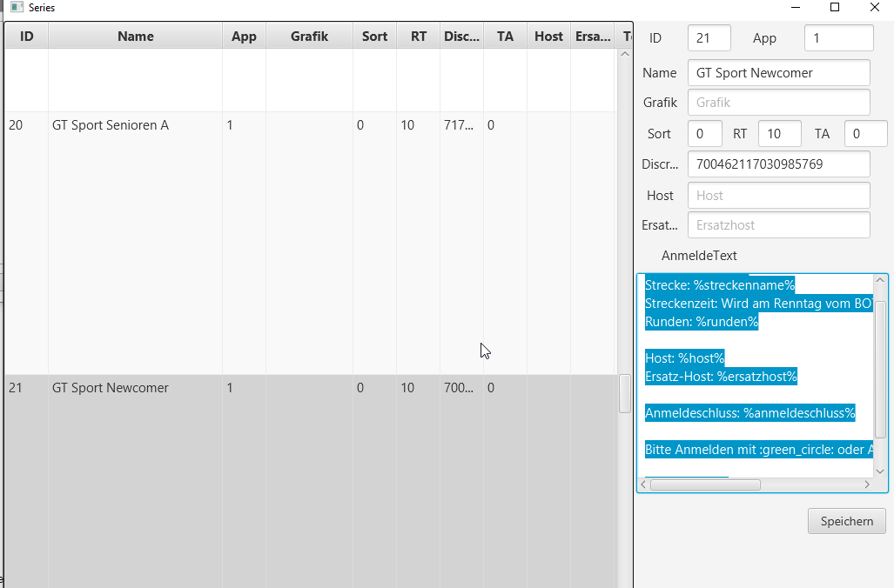894x588 pixels.
Task: Select the ID field containing 21
Action: (x=709, y=38)
